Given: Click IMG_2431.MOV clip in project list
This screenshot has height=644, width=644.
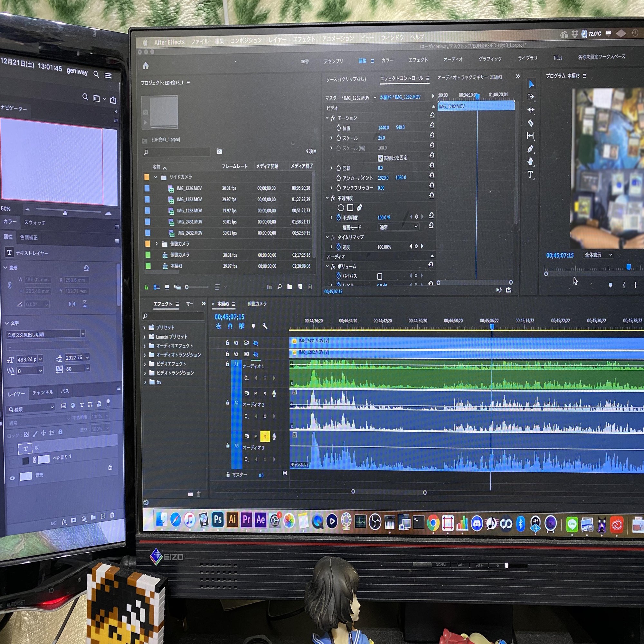Looking at the screenshot, I should pos(189,222).
